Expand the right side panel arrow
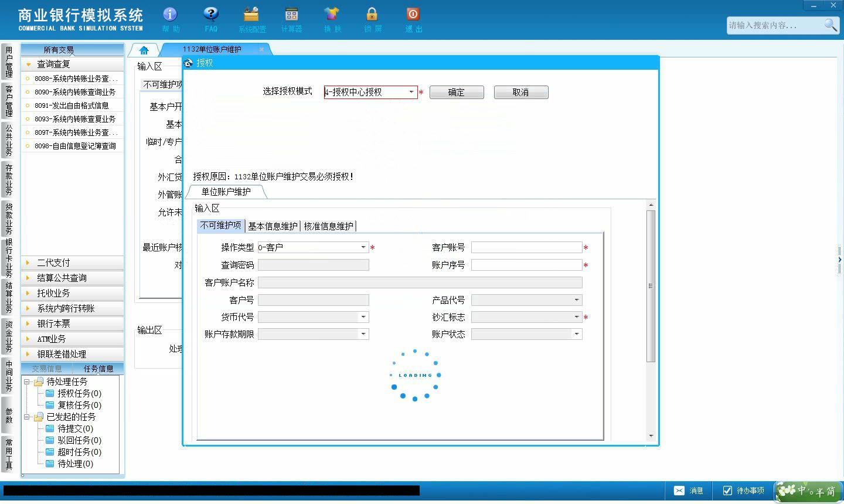 pyautogui.click(x=840, y=259)
